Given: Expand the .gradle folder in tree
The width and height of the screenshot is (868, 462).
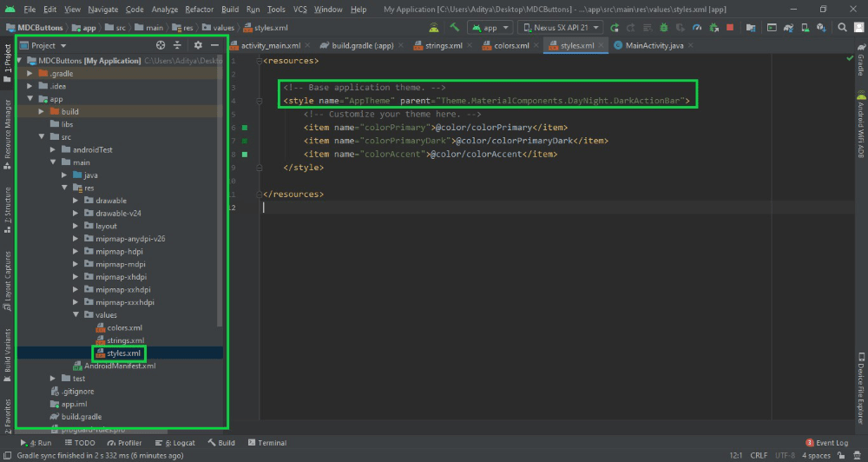Looking at the screenshot, I should click(x=30, y=74).
